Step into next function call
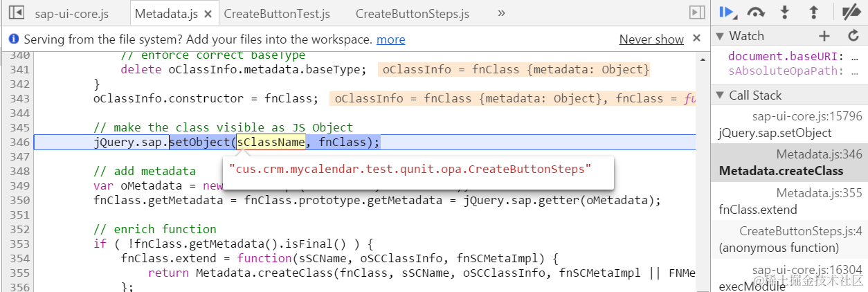The image size is (868, 292). click(x=785, y=12)
